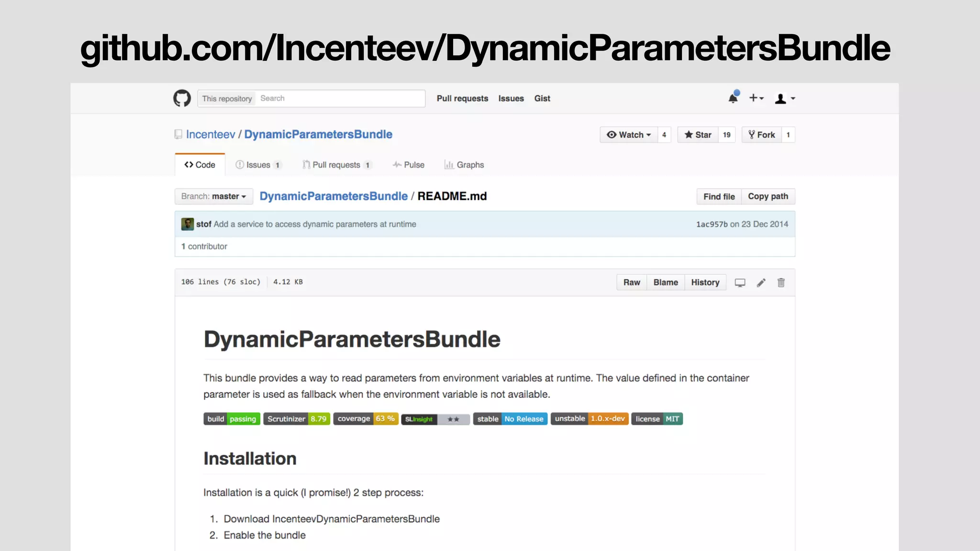Open the notifications bell icon
Image resolution: width=980 pixels, height=551 pixels.
[x=733, y=98]
